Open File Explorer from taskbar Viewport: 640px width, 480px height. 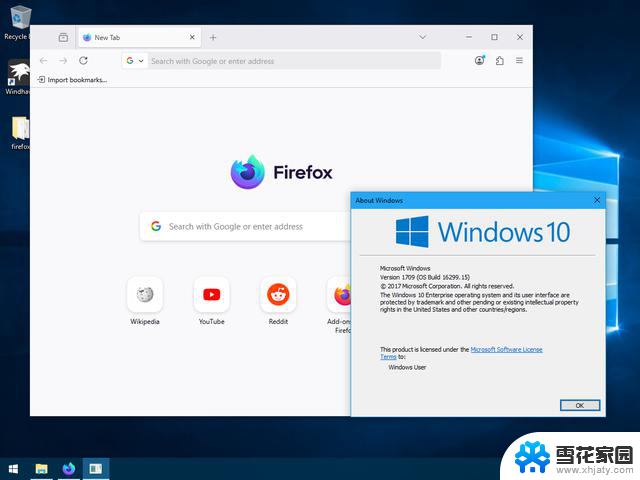click(41, 469)
